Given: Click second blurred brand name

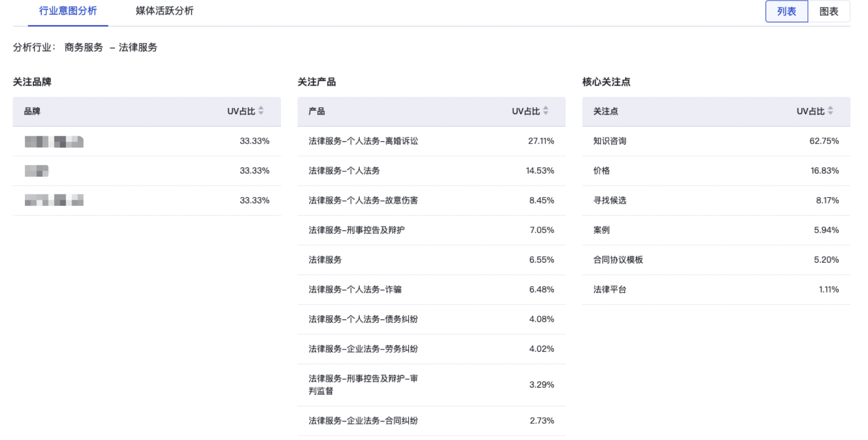Looking at the screenshot, I should click(37, 171).
